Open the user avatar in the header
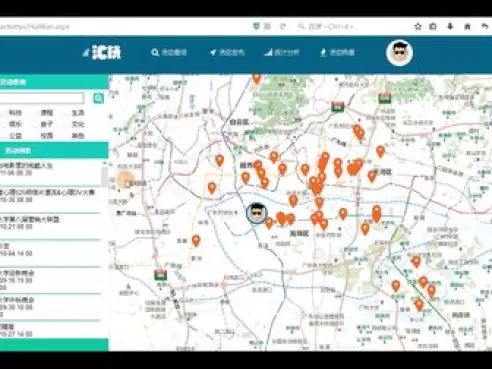 coord(399,53)
